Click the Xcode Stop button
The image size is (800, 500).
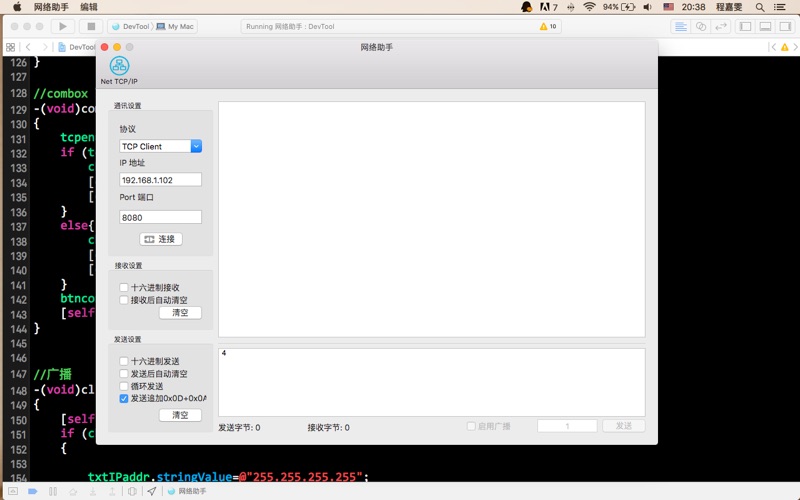[x=91, y=26]
